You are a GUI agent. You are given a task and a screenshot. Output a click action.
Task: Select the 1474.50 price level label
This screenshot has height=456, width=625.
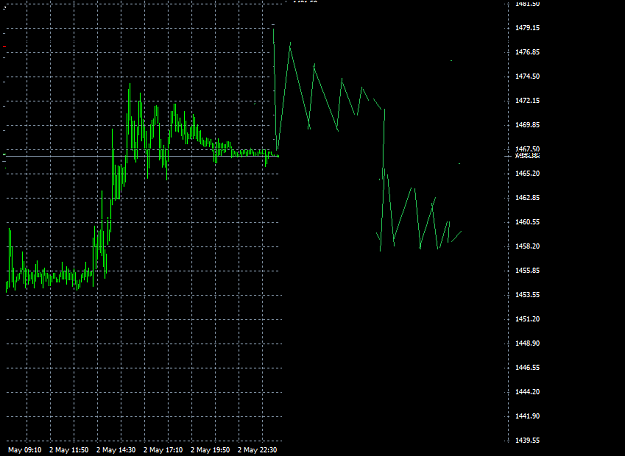click(527, 77)
